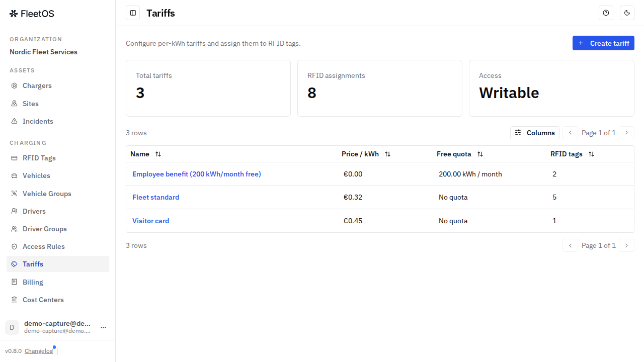Viewport: 644px width, 362px height.
Task: Click the Vehicles car icon
Action: coord(15,175)
